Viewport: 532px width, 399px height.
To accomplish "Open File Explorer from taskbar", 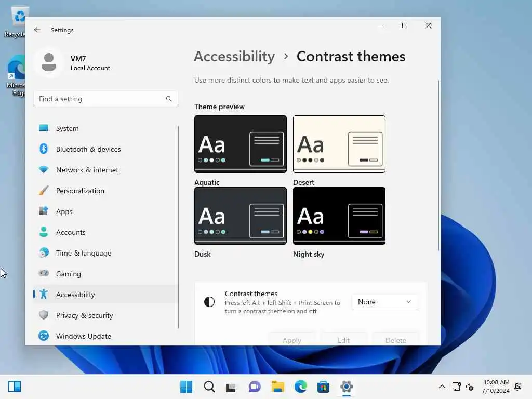I will pos(277,387).
